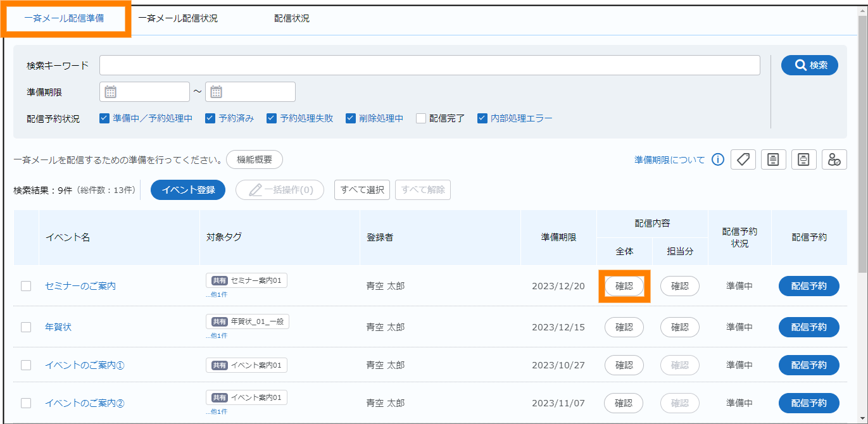Click the user with checkmark icon button
This screenshot has width=868, height=424.
pyautogui.click(x=834, y=159)
